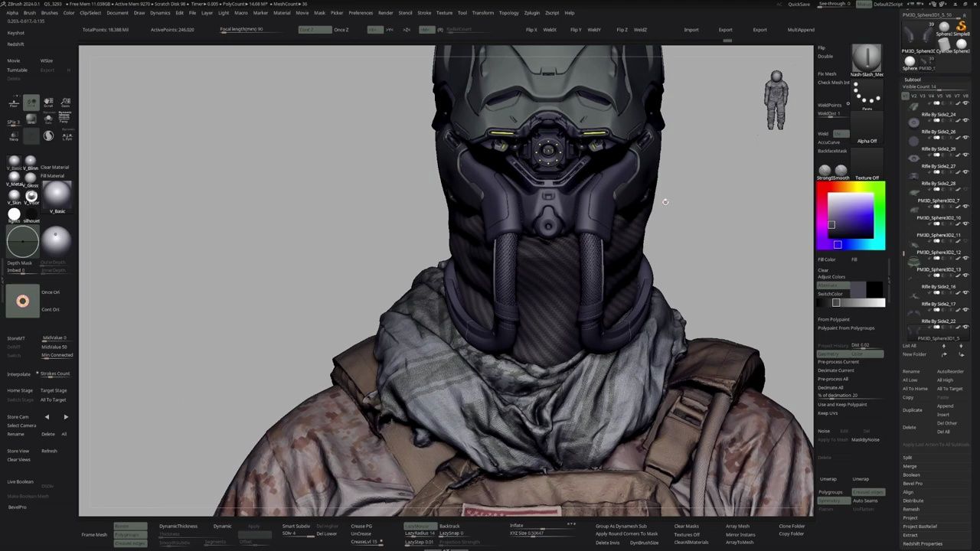Select the StrongSmooth brush ball

pos(825,170)
